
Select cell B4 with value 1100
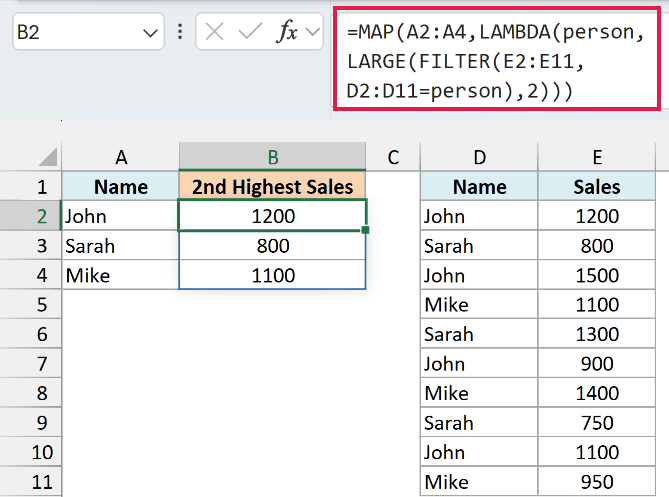tap(273, 275)
